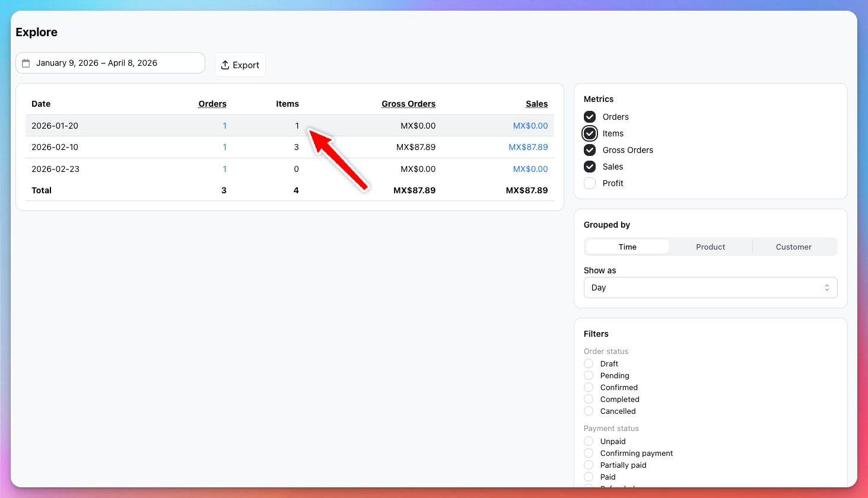Group results by Customer tab
This screenshot has width=868, height=498.
[x=793, y=247]
